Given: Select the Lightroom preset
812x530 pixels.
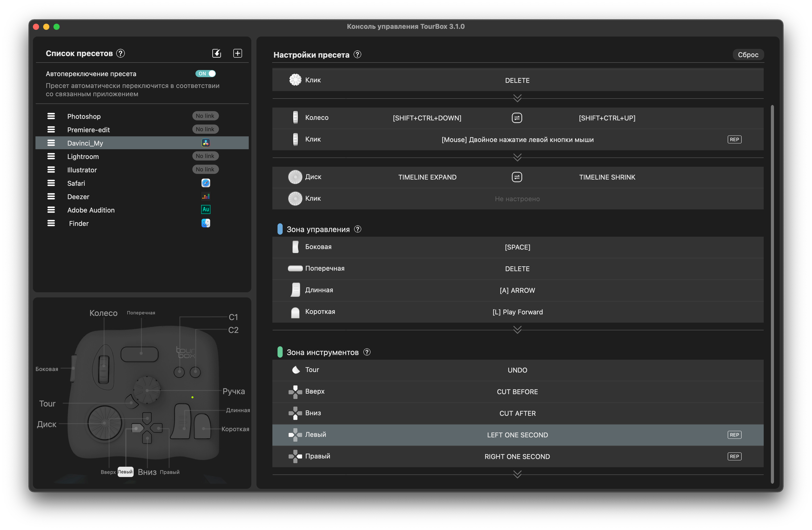Looking at the screenshot, I should click(x=83, y=156).
